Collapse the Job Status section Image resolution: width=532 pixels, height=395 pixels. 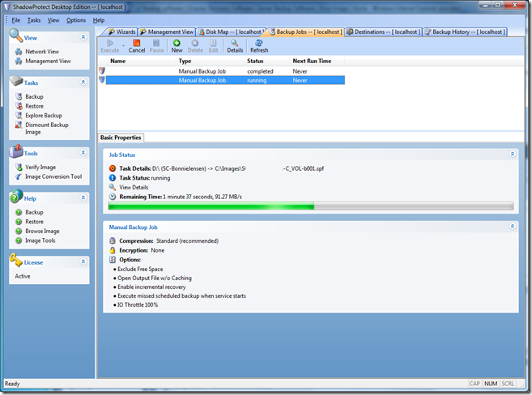point(512,153)
